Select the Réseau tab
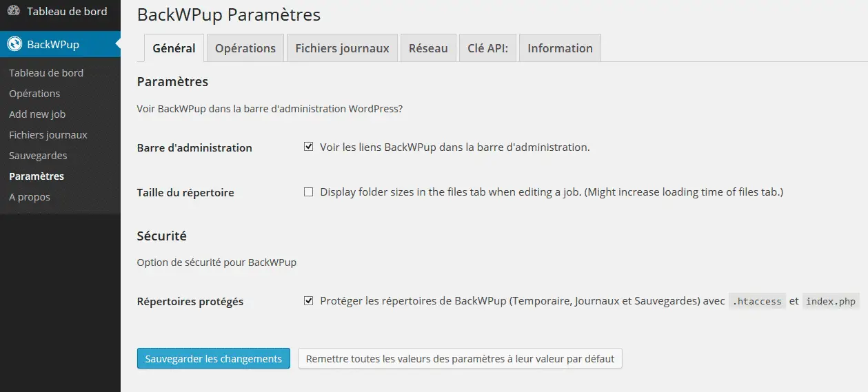The image size is (868, 392). [x=428, y=48]
